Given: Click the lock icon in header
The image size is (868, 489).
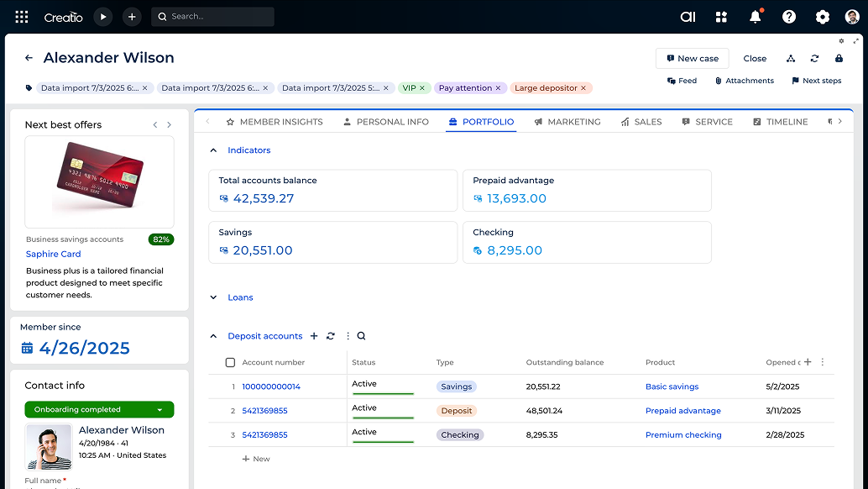Looking at the screenshot, I should click(x=839, y=59).
